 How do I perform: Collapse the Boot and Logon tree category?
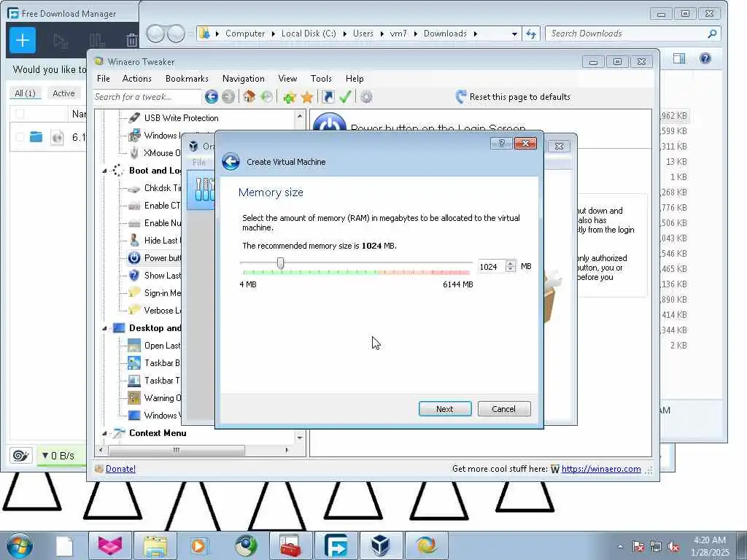click(x=104, y=171)
